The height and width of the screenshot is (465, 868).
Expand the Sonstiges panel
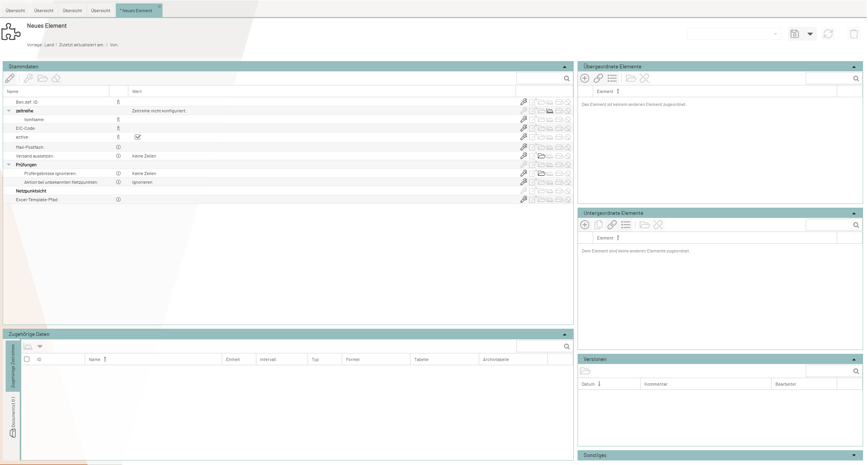pyautogui.click(x=854, y=456)
